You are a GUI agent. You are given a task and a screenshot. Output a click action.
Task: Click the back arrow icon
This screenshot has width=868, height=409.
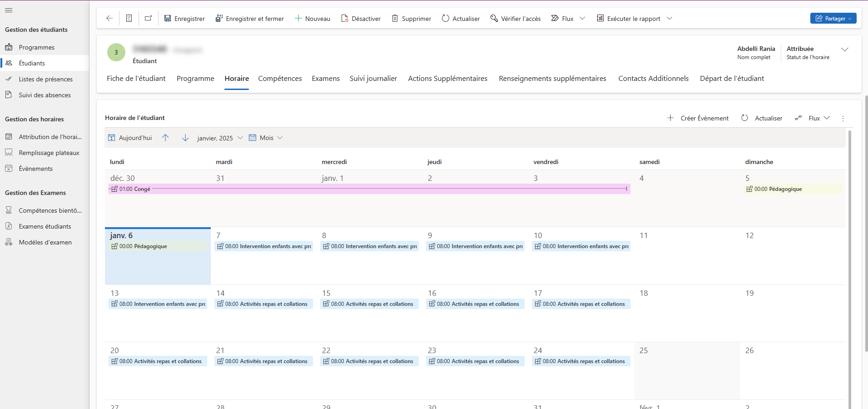[x=109, y=19]
